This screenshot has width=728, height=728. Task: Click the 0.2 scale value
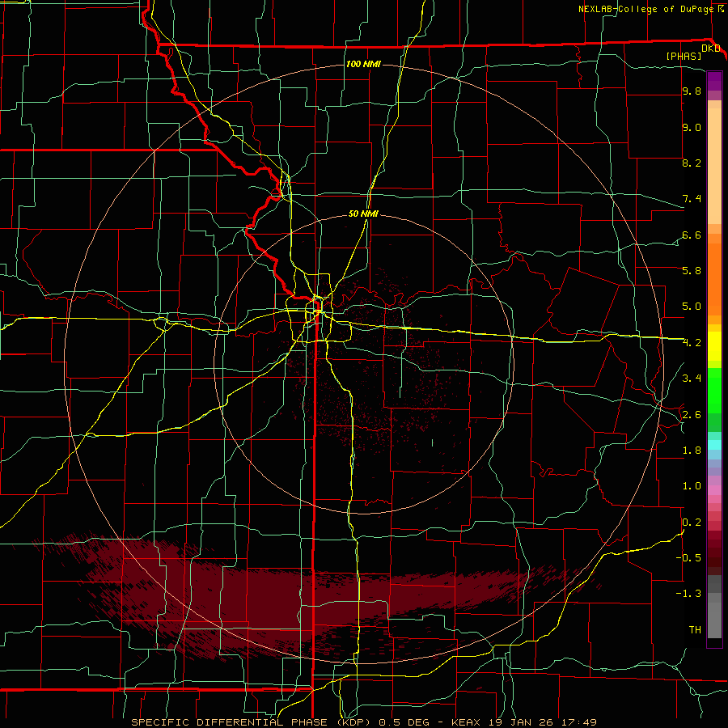[x=692, y=523]
